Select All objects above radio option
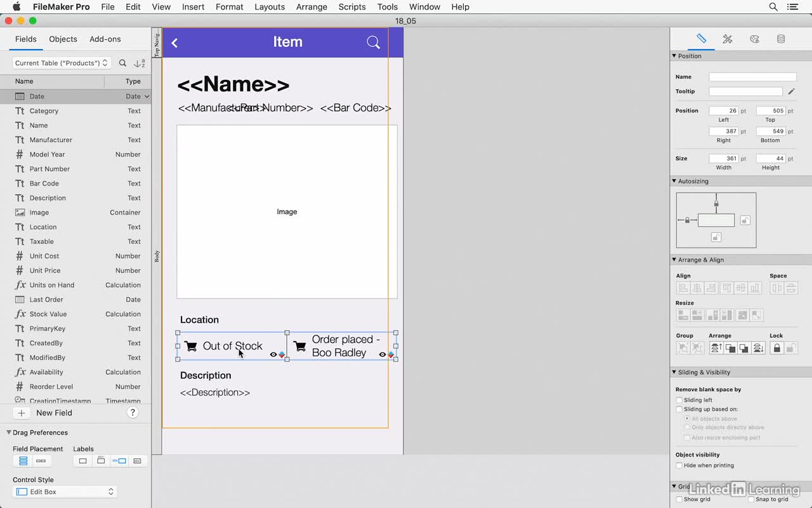 [687, 419]
